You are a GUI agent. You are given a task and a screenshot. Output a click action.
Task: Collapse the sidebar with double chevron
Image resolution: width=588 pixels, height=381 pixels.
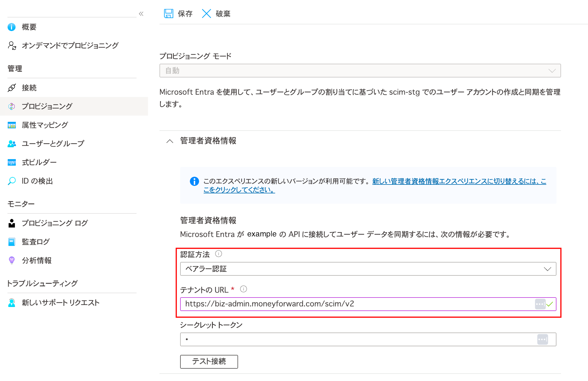(141, 14)
